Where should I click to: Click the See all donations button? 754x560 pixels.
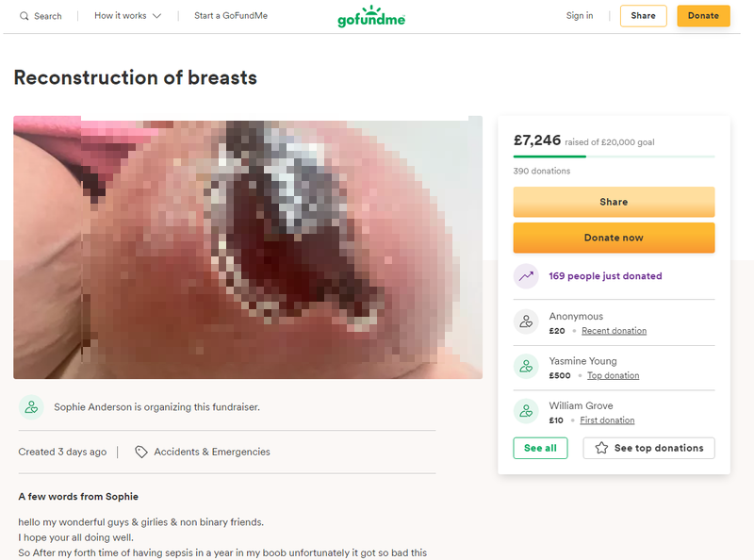[x=540, y=448]
